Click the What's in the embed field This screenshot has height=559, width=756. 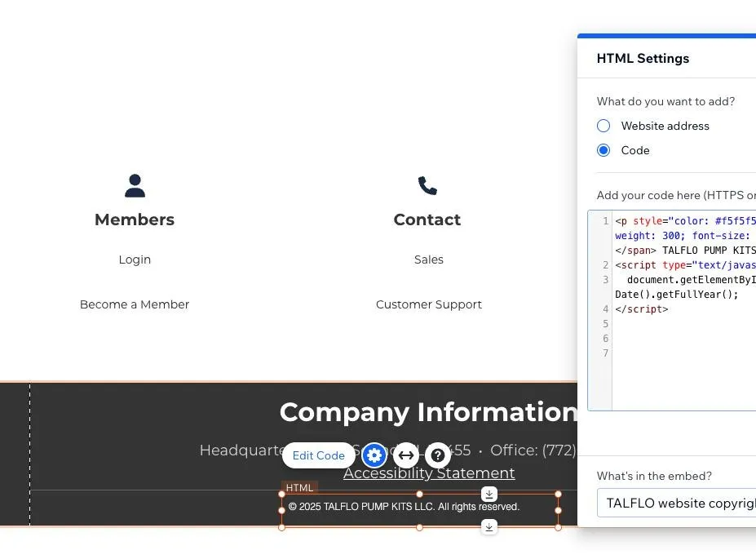click(676, 503)
